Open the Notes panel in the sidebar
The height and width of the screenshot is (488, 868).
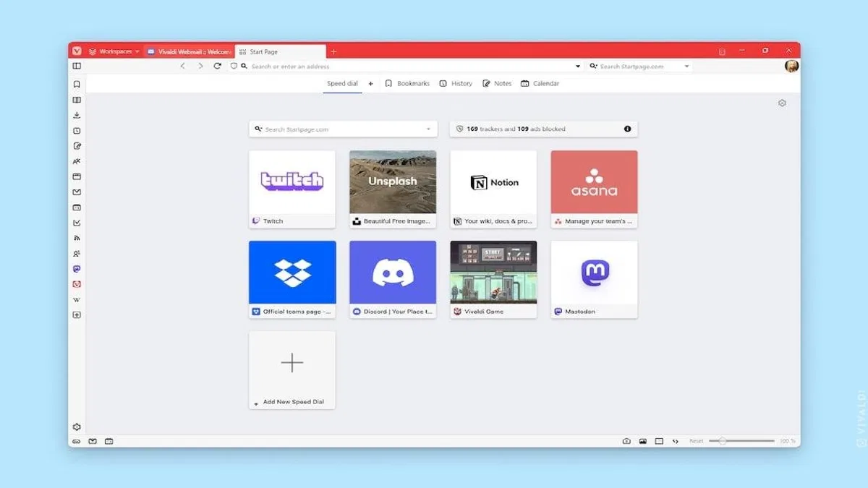pyautogui.click(x=77, y=146)
